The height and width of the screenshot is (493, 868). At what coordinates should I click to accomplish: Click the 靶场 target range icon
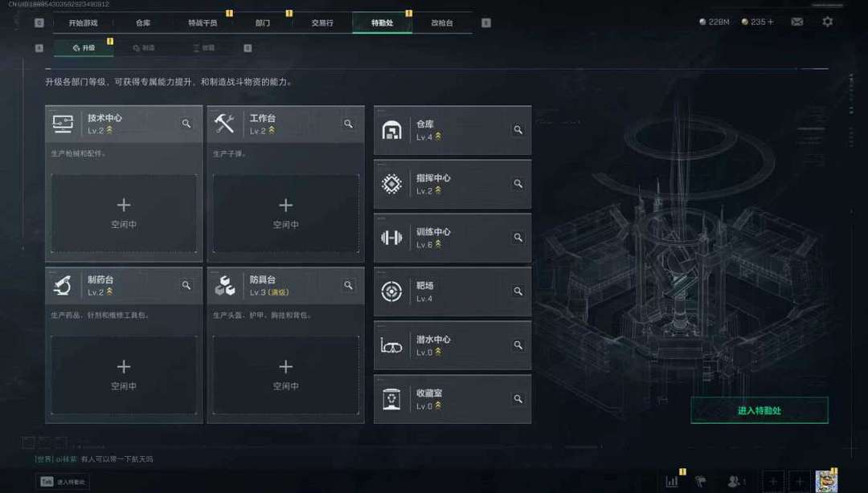392,291
